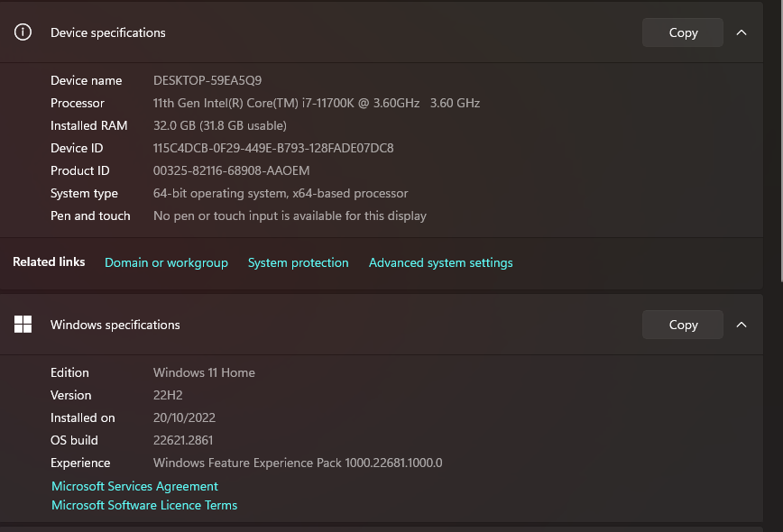Collapse the Windows specifications section
This screenshot has height=532, width=783.
742,325
